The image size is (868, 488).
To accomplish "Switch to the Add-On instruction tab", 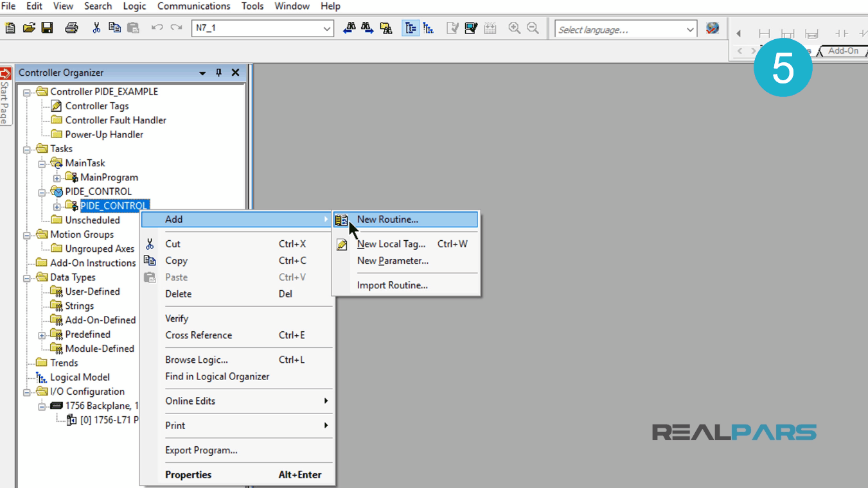I will point(842,50).
